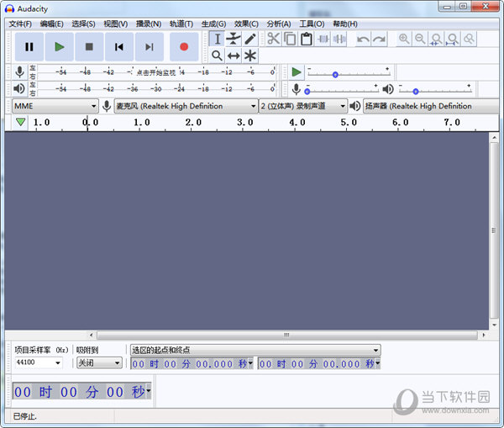Skip to end of project
Viewport: 504px width, 428px height.
coord(150,47)
